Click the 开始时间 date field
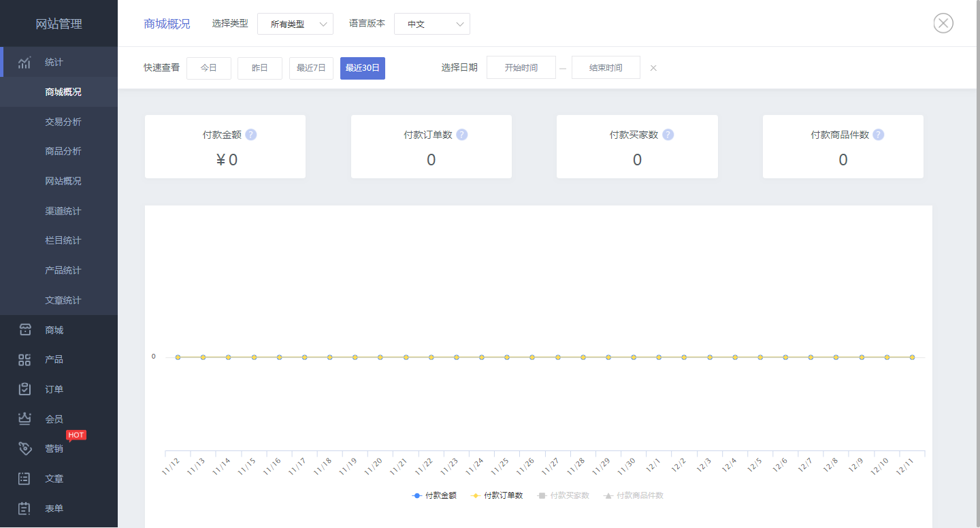Viewport: 980px width, 528px height. pyautogui.click(x=521, y=67)
